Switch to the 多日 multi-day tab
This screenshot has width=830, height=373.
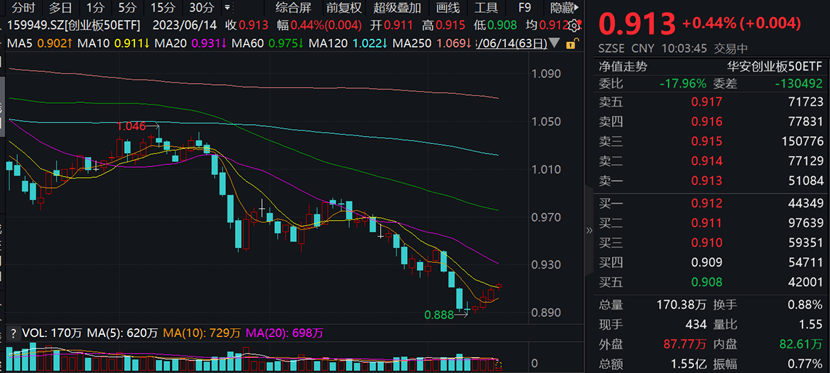pyautogui.click(x=62, y=8)
